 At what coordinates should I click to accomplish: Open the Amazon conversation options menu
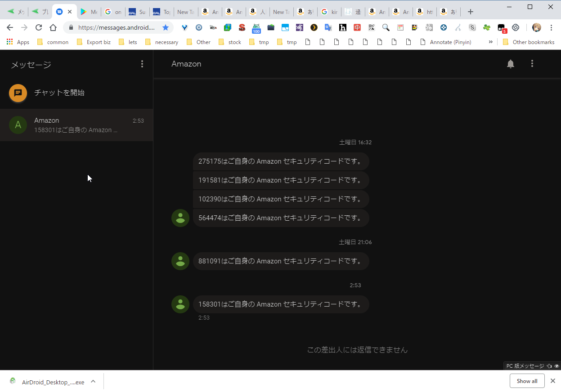[532, 64]
